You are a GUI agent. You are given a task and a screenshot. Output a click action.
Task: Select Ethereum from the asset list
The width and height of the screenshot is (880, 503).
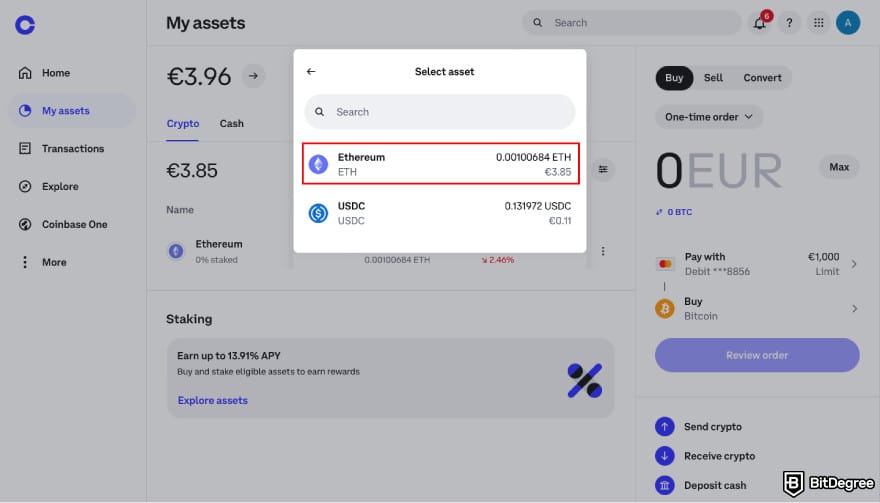pos(441,163)
